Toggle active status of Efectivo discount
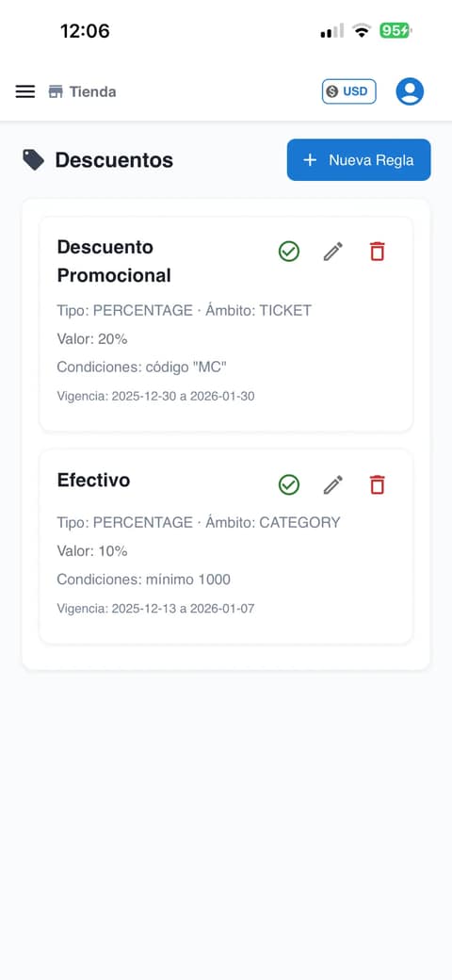Image resolution: width=452 pixels, height=980 pixels. click(288, 484)
